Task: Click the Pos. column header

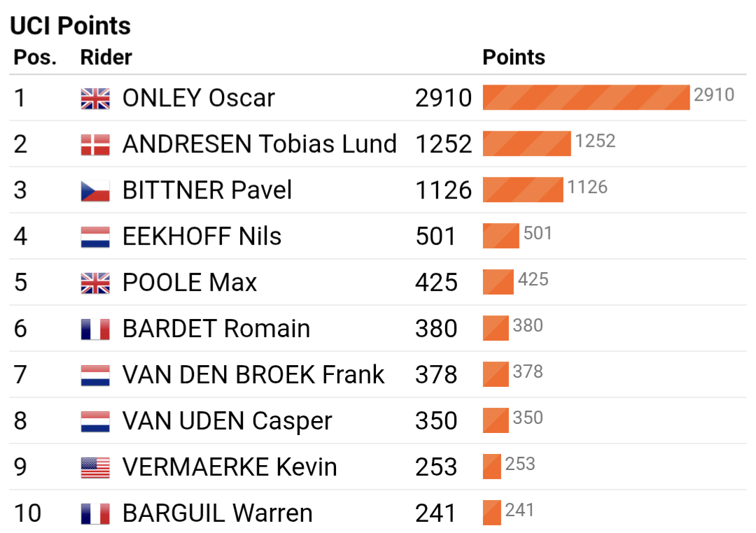Action: pyautogui.click(x=35, y=57)
